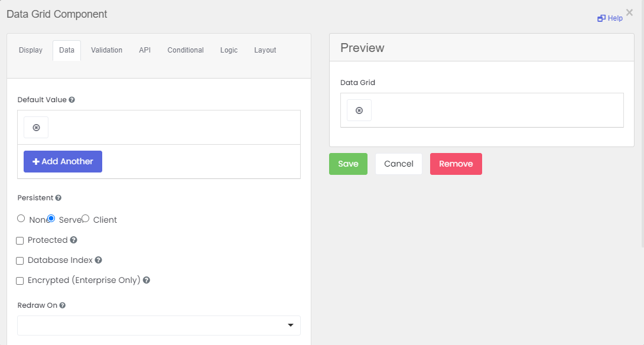
Task: Toggle the Encrypted (Enterprise Only) checkbox
Action: pyautogui.click(x=20, y=281)
